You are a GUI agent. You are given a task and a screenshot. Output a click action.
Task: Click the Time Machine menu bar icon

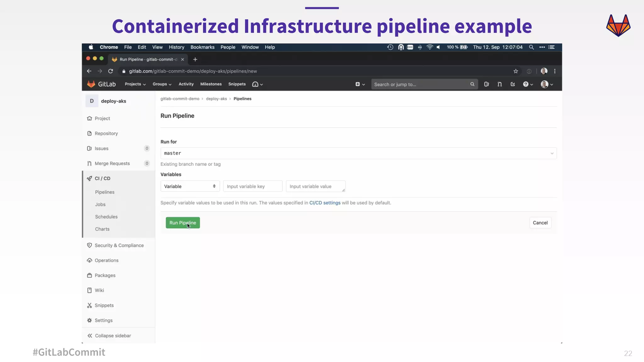pos(390,47)
